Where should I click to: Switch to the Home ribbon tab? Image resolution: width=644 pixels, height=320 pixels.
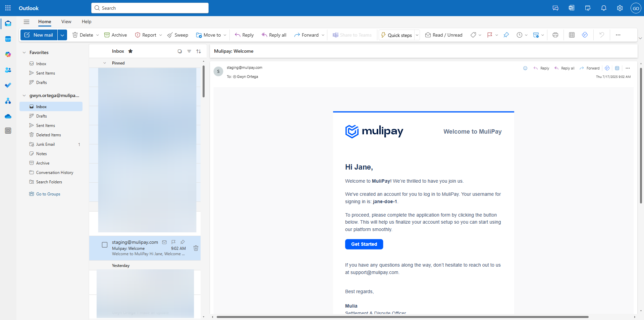45,21
